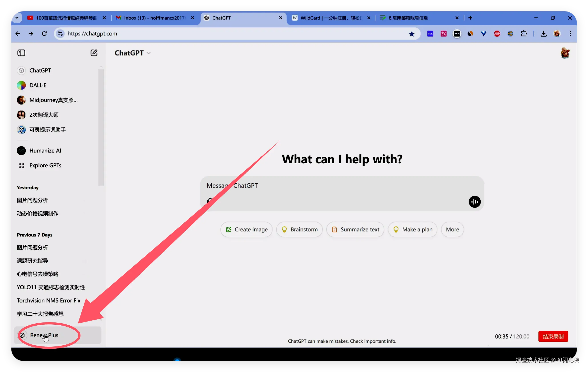The image size is (588, 372).
Task: Open the DALL·E GPT in sidebar
Action: 38,85
